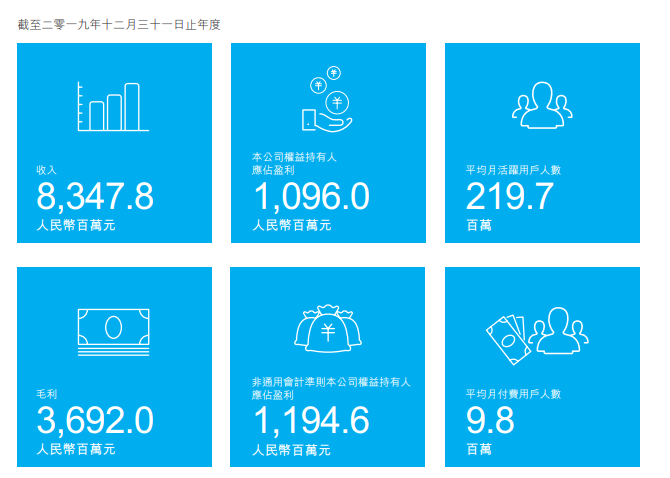Click the gross profit figure 3,692.0
670x478 pixels.
coord(95,421)
